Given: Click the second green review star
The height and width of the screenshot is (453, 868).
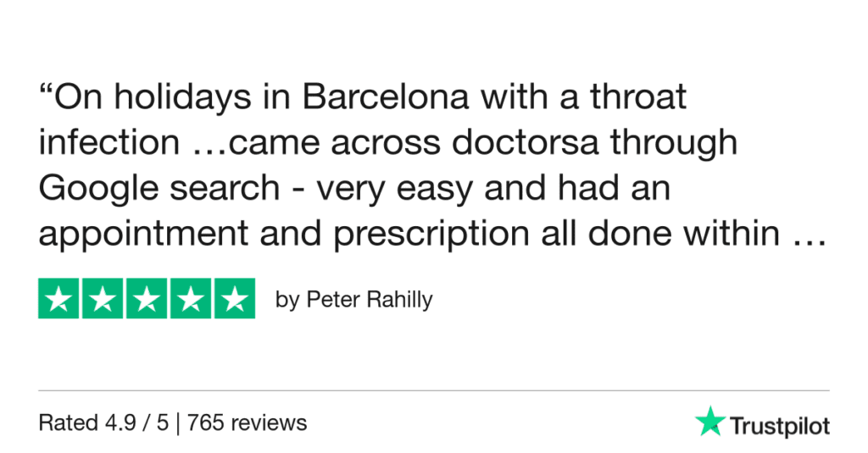Looking at the screenshot, I should pos(103,299).
